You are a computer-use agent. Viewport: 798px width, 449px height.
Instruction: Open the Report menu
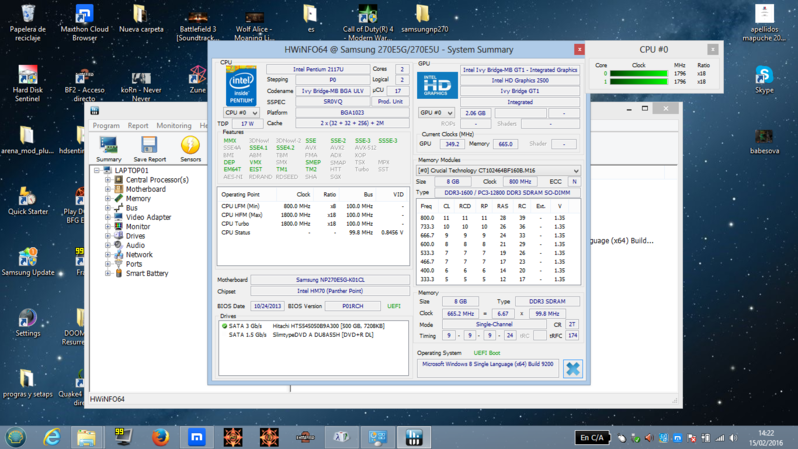(138, 125)
